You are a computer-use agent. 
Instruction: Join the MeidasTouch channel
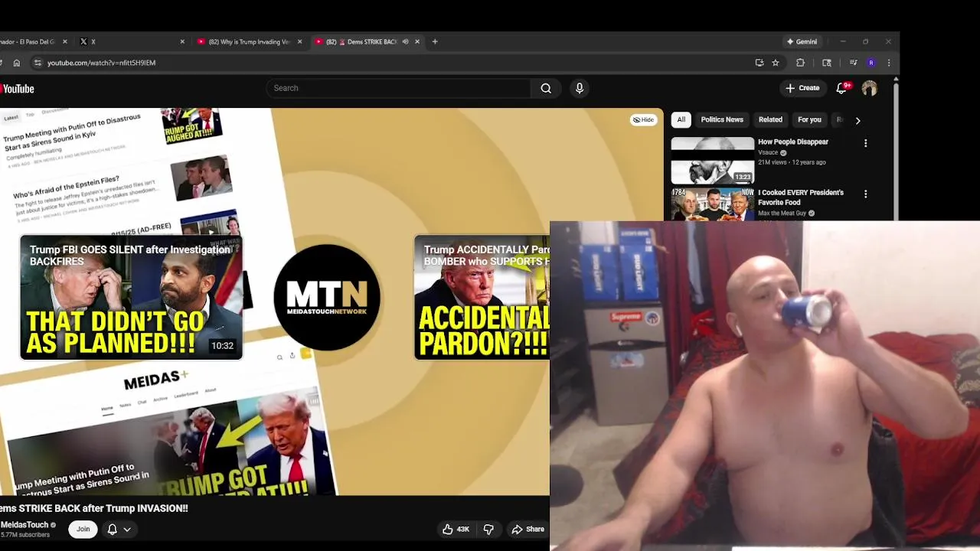tap(83, 529)
